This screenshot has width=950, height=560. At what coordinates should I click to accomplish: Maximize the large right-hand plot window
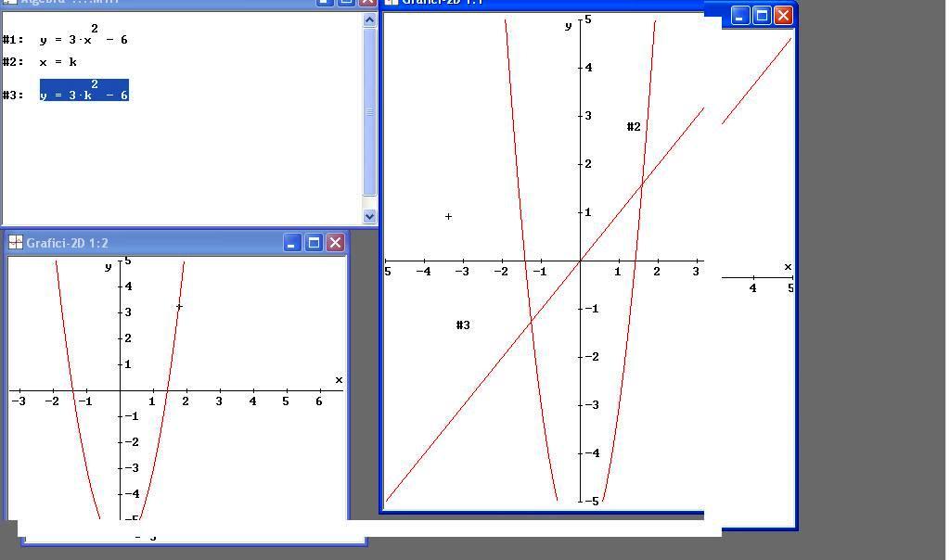[761, 15]
